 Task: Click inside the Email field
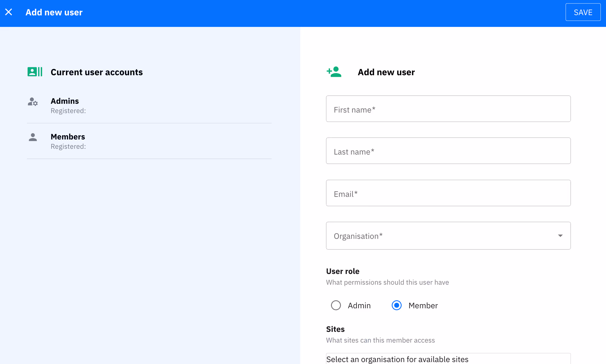(x=448, y=193)
